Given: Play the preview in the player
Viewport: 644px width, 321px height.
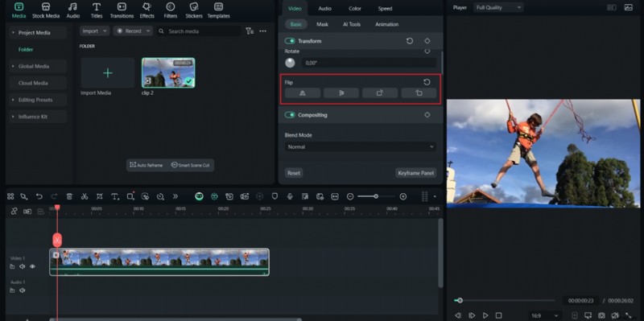Looking at the screenshot, I should click(485, 315).
